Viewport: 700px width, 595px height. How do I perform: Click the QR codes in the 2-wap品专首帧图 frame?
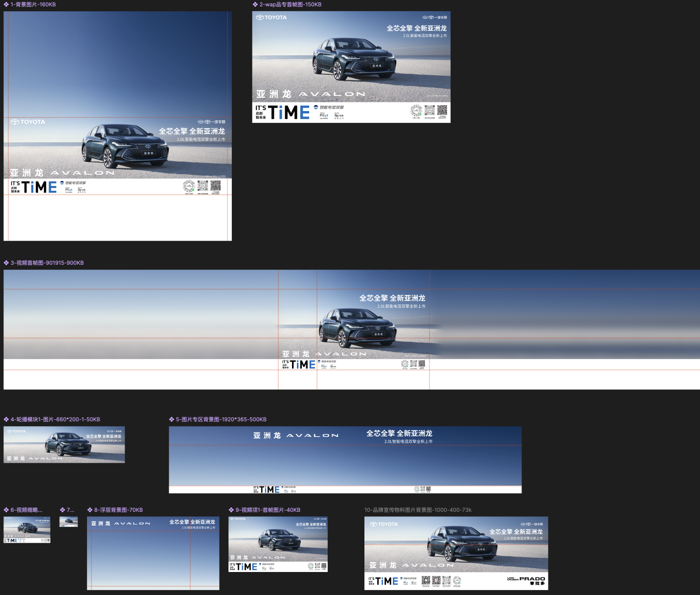click(429, 111)
